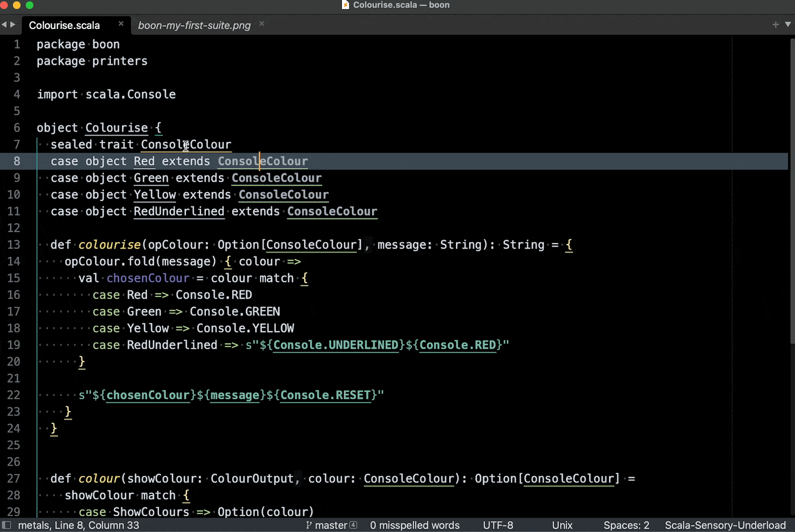Click chosenColour on line 15
The width and height of the screenshot is (795, 532).
148,278
